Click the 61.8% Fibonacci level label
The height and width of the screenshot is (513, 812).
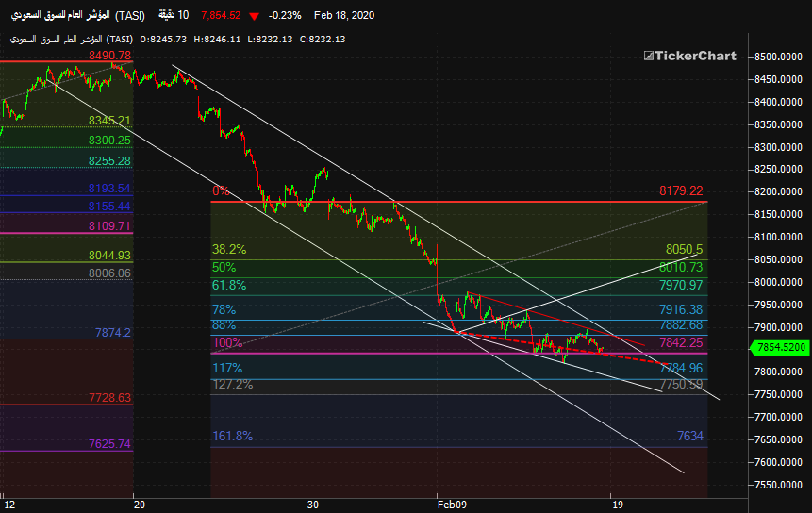[x=228, y=285]
